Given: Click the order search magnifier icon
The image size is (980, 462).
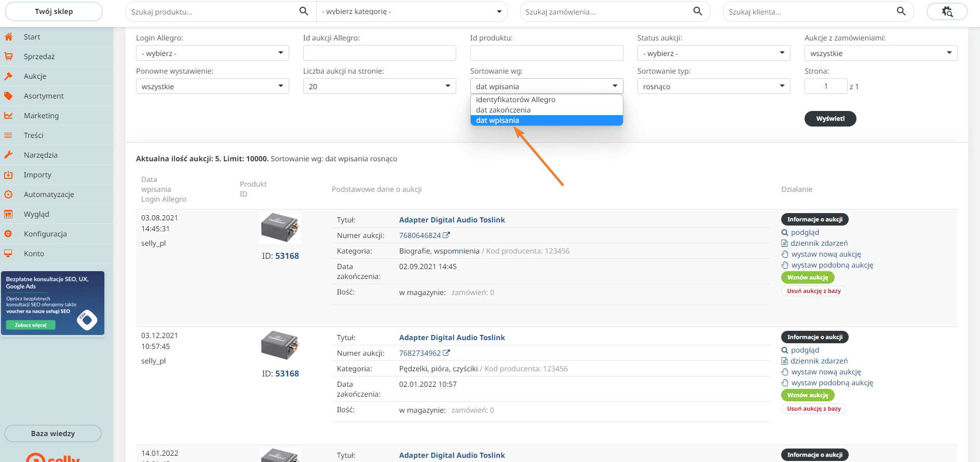Looking at the screenshot, I should tap(698, 11).
